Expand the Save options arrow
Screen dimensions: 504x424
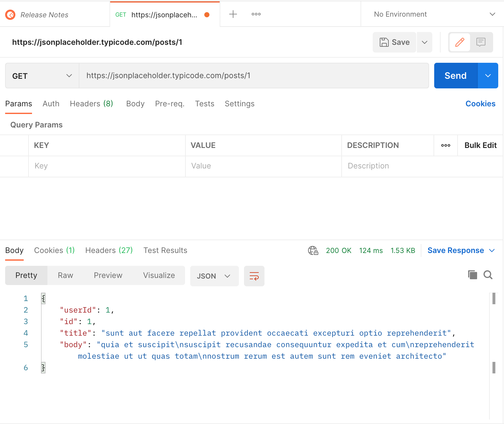point(425,42)
